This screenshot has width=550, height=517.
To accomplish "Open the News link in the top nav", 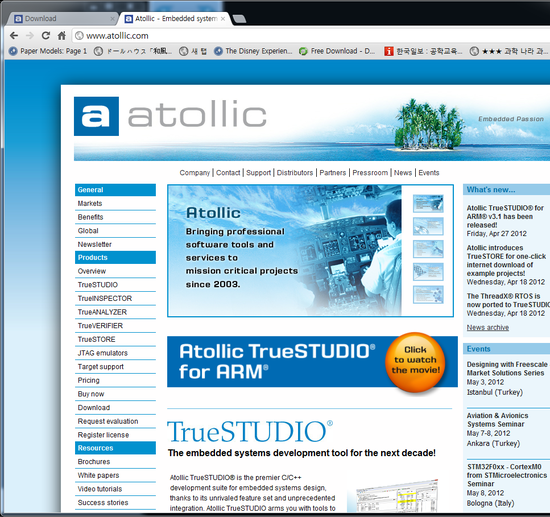I will tap(403, 173).
